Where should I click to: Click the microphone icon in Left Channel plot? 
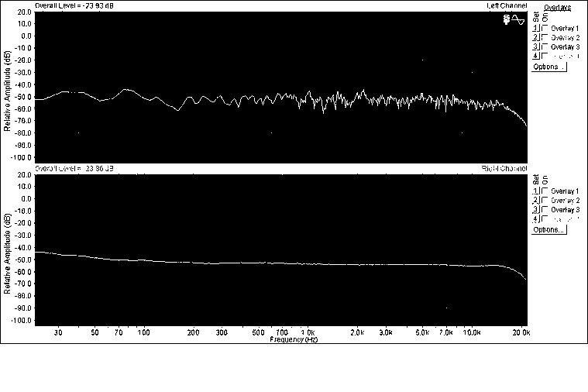(x=507, y=19)
